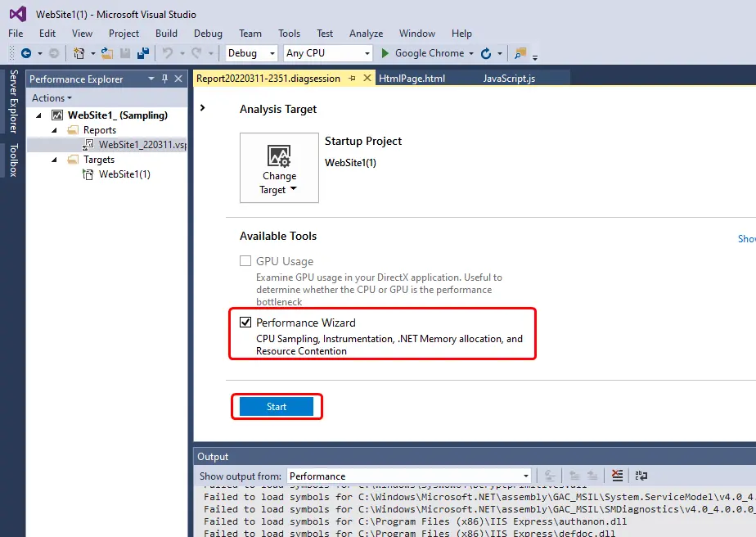This screenshot has height=537, width=756.
Task: Open the new project dropdown arrow
Action: 92,53
